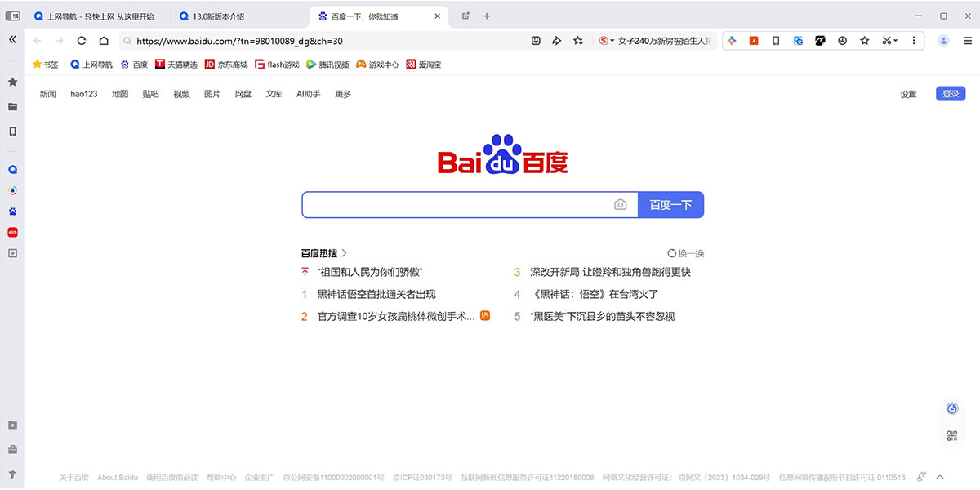Click the 百度一下 search button
The width and height of the screenshot is (980, 490).
click(x=670, y=204)
